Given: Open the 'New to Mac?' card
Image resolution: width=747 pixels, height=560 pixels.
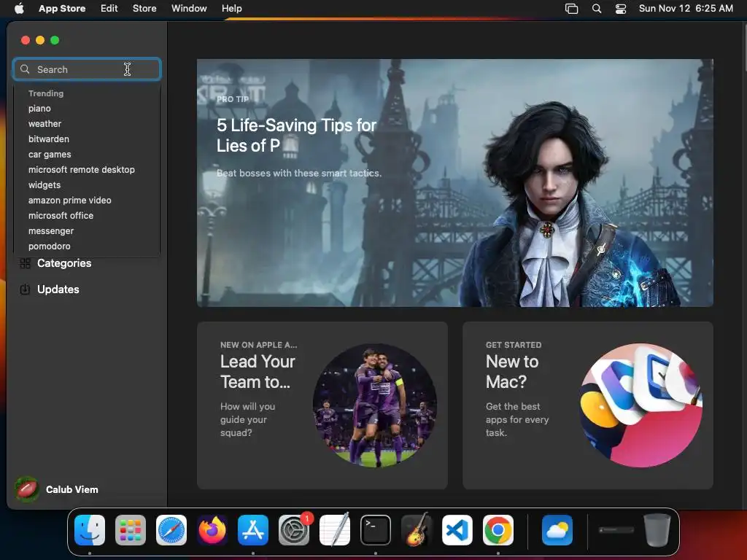Looking at the screenshot, I should pos(588,405).
